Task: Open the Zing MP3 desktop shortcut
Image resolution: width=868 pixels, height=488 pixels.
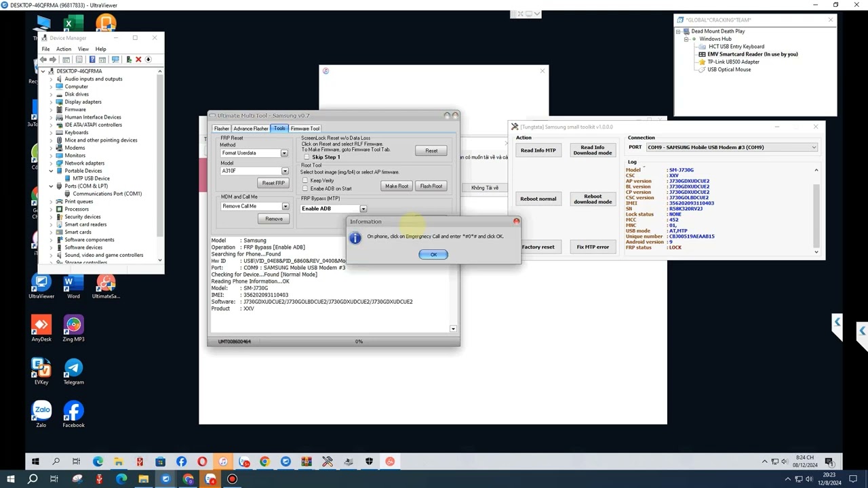Action: (x=73, y=329)
